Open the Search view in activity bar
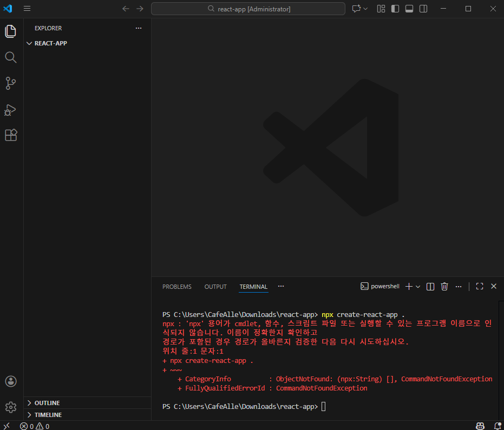Viewport: 504px width, 430px height. click(11, 57)
